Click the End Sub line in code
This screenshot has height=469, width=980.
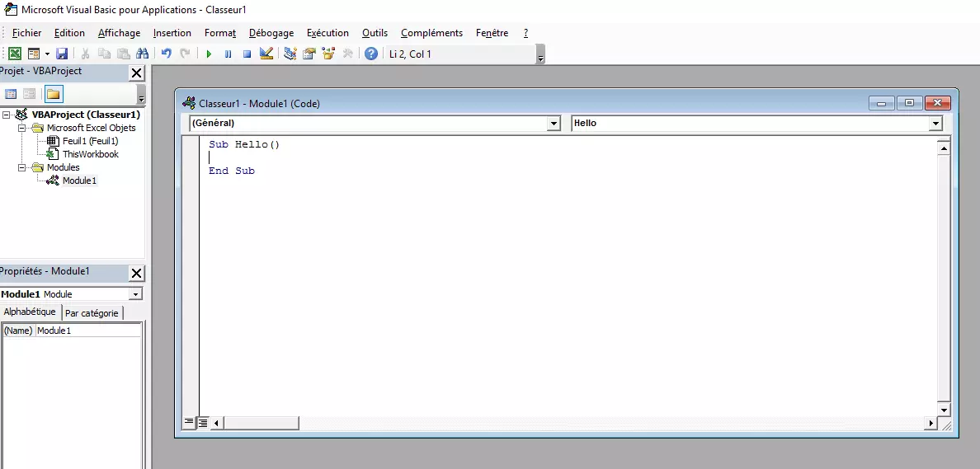232,171
